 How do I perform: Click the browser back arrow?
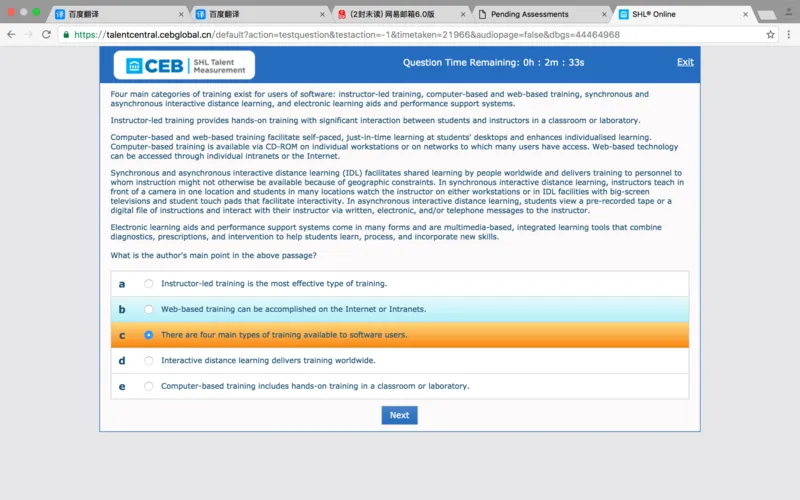coord(11,34)
